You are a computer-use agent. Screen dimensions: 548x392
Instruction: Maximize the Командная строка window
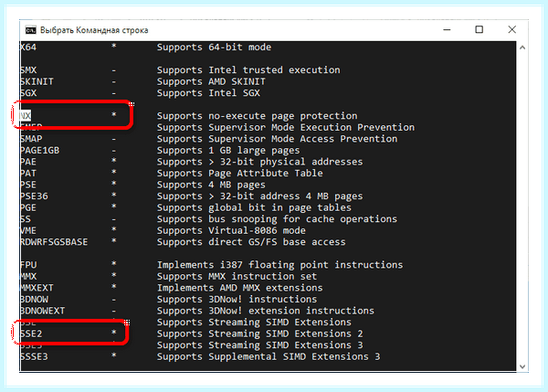(479, 30)
